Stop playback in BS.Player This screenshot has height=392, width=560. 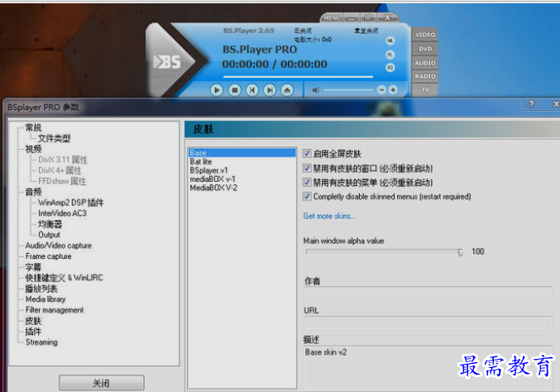tap(234, 90)
